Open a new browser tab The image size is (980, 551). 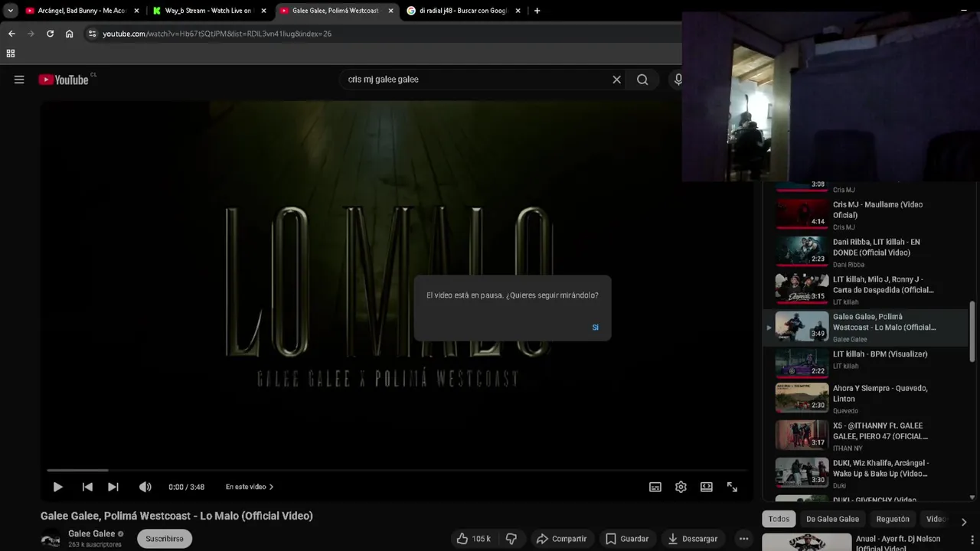click(537, 11)
